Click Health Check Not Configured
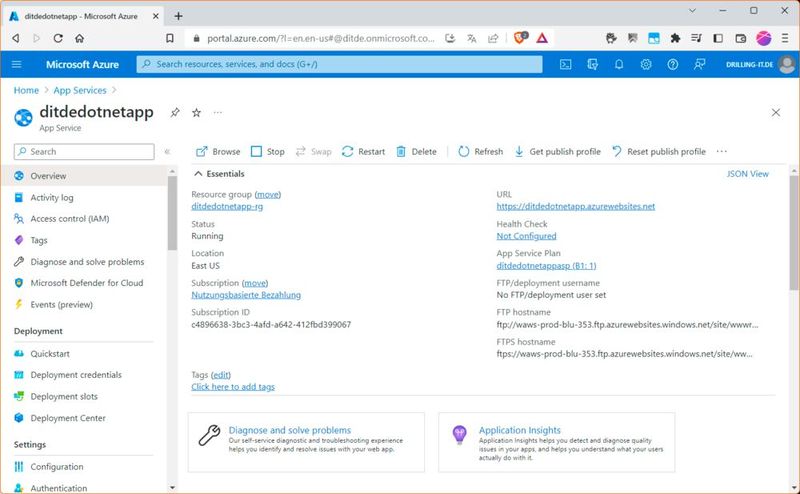800x494 pixels. [526, 236]
